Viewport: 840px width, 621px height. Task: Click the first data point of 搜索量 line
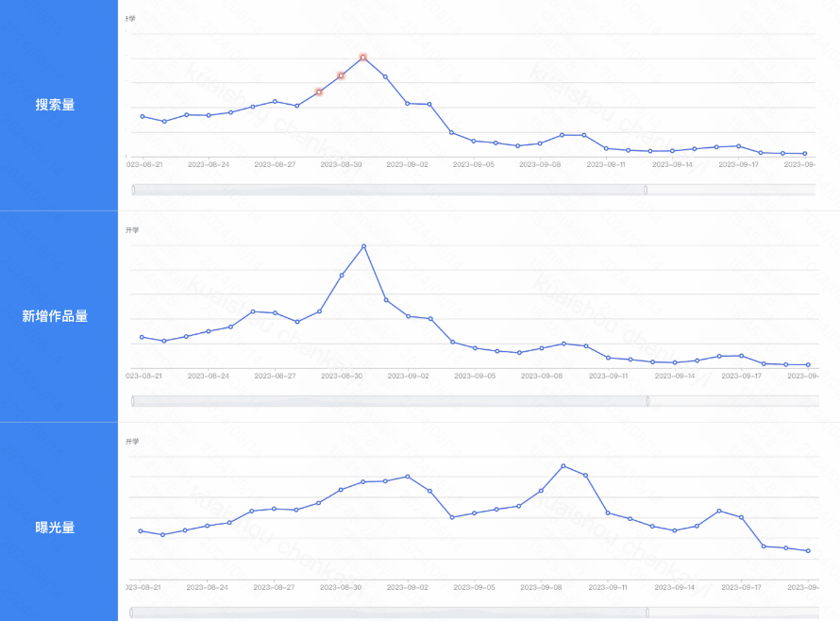[142, 116]
